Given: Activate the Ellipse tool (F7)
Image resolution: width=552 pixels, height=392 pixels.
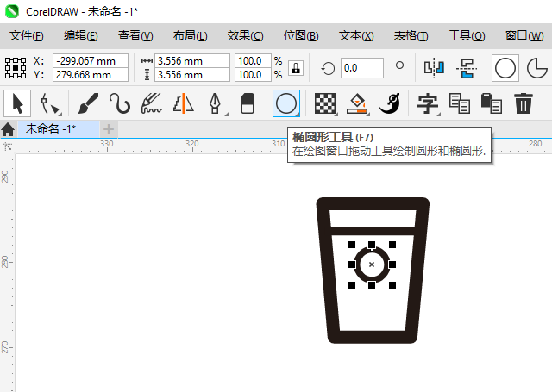Looking at the screenshot, I should click(286, 103).
